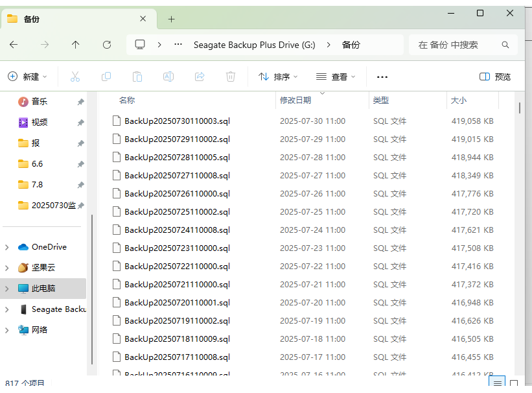This screenshot has width=532, height=393.
Task: Click the Cut scissors icon
Action: click(75, 77)
